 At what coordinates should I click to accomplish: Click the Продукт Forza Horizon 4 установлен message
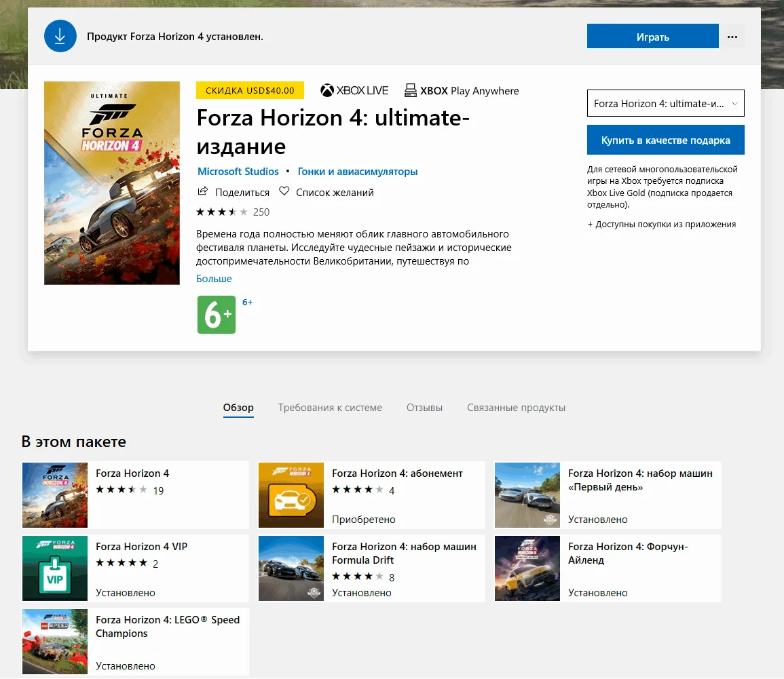point(175,37)
